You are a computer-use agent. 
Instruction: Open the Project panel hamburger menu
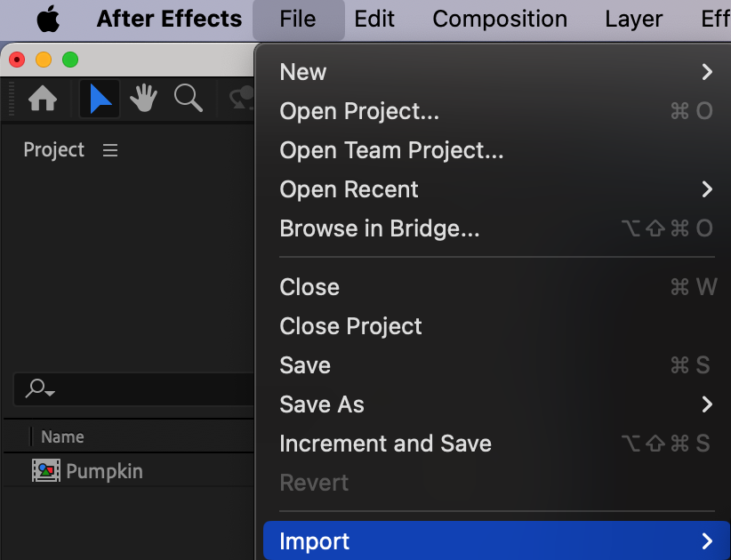click(110, 150)
